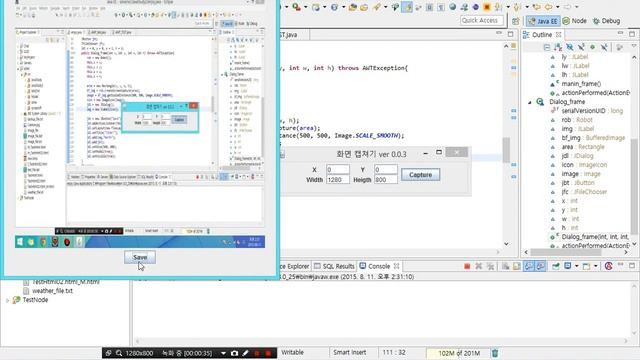Click the heap status 102M of 201M
The height and width of the screenshot is (360, 640).
(x=458, y=353)
